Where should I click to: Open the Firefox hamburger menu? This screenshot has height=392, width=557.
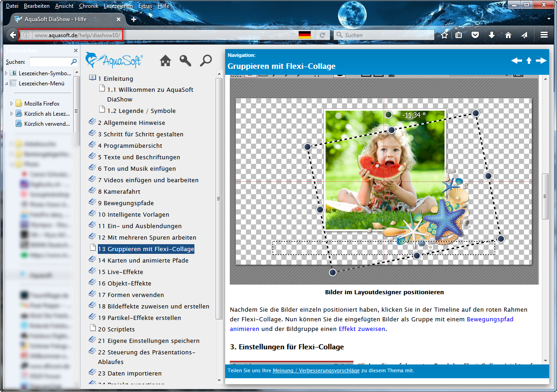pyautogui.click(x=544, y=35)
